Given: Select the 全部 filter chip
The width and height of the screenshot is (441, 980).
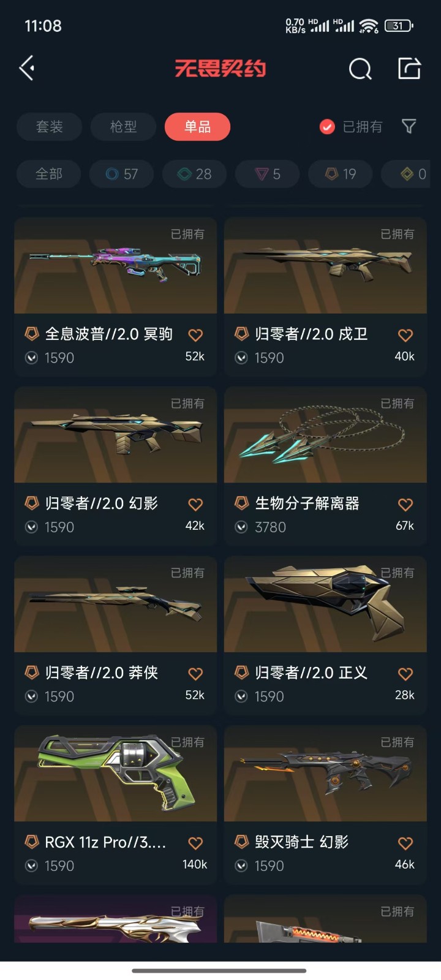Looking at the screenshot, I should tap(49, 174).
